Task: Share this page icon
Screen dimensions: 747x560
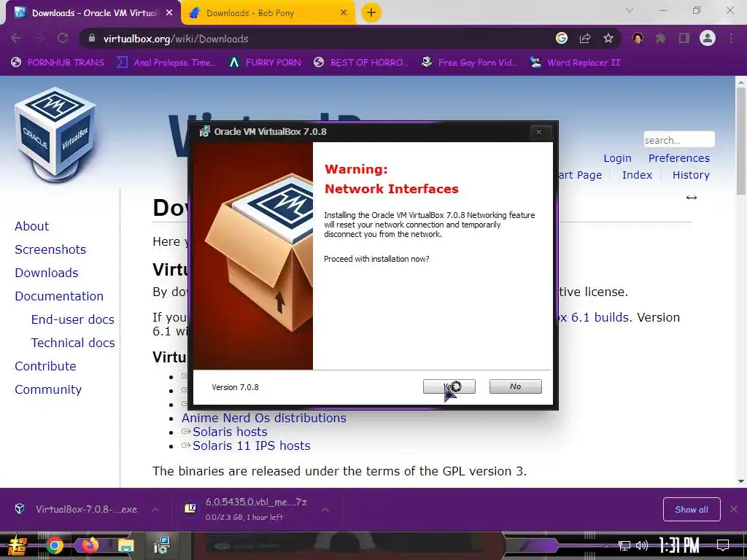Action: 585,38
